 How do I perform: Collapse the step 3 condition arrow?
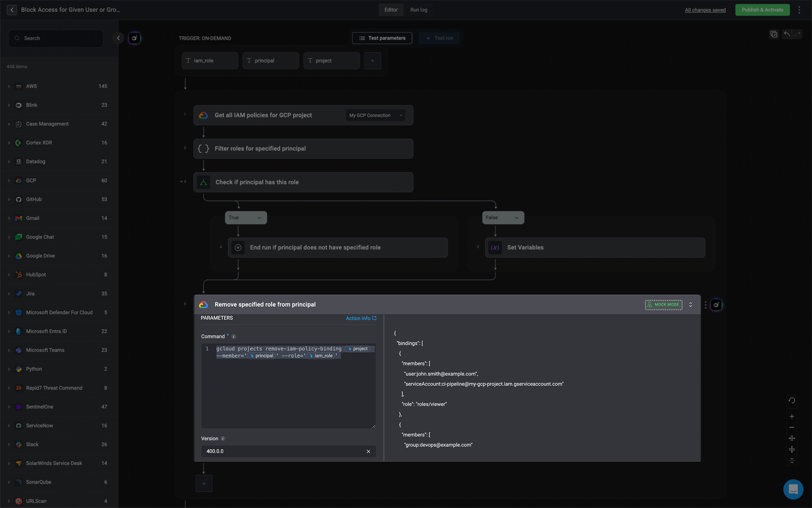tap(181, 182)
